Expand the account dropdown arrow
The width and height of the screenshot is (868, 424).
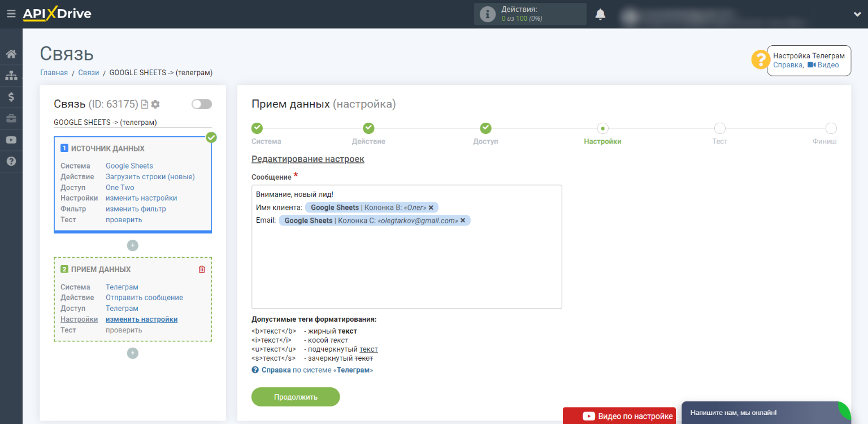tap(857, 15)
